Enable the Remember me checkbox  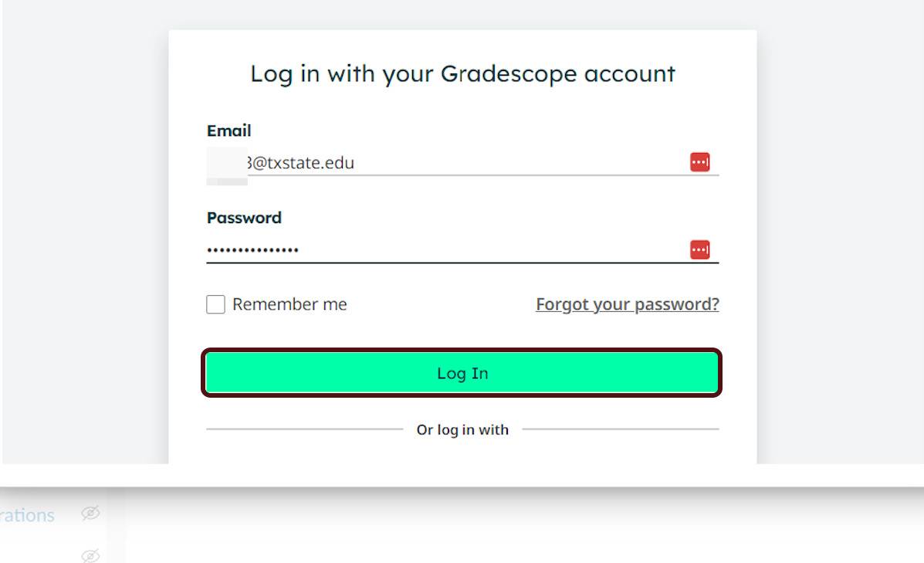[215, 304]
